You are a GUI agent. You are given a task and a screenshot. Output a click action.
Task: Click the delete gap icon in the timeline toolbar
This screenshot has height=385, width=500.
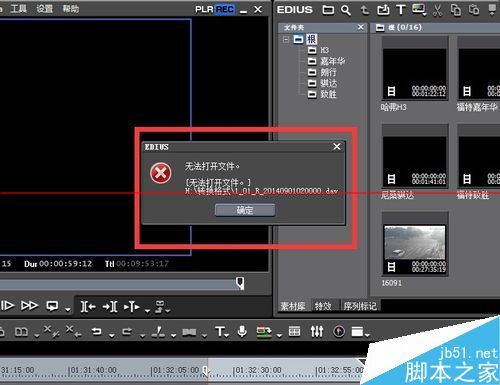pyautogui.click(x=52, y=331)
